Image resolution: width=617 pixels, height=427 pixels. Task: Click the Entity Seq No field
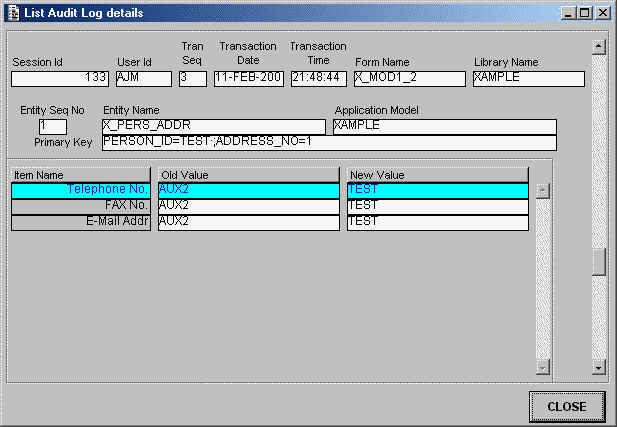(x=52, y=126)
